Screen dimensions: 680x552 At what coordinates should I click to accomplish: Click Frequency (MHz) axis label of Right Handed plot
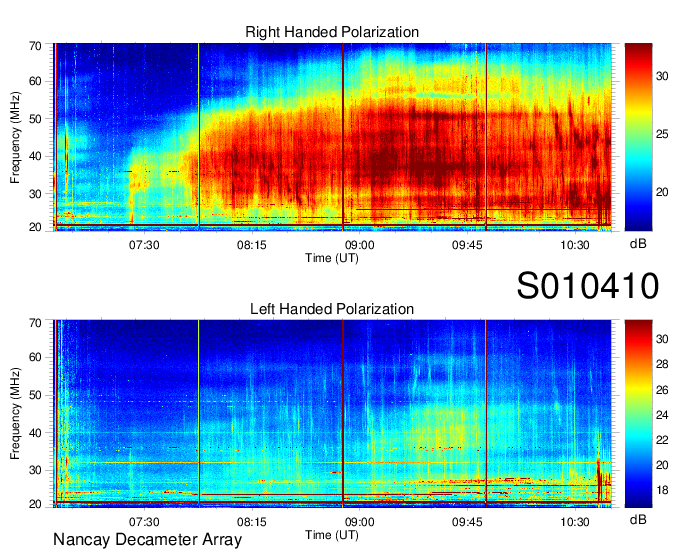(15, 137)
